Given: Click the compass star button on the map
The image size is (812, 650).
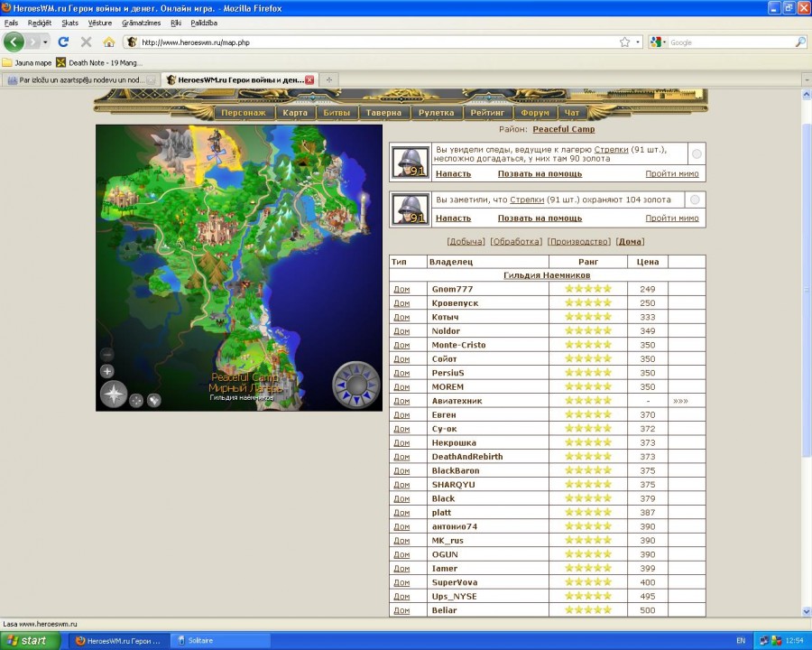Looking at the screenshot, I should pos(114,394).
